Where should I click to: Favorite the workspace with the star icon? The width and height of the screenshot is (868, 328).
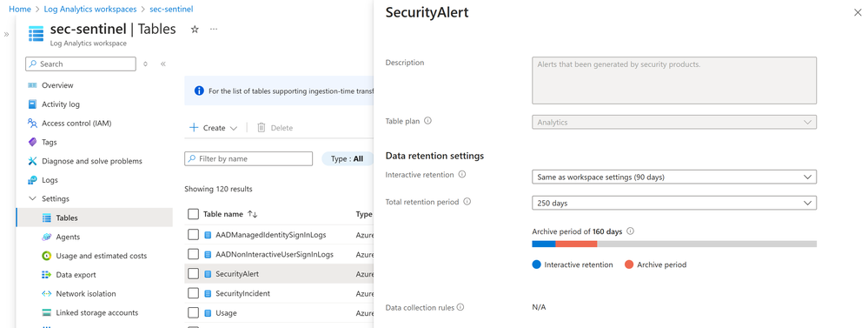(x=195, y=30)
